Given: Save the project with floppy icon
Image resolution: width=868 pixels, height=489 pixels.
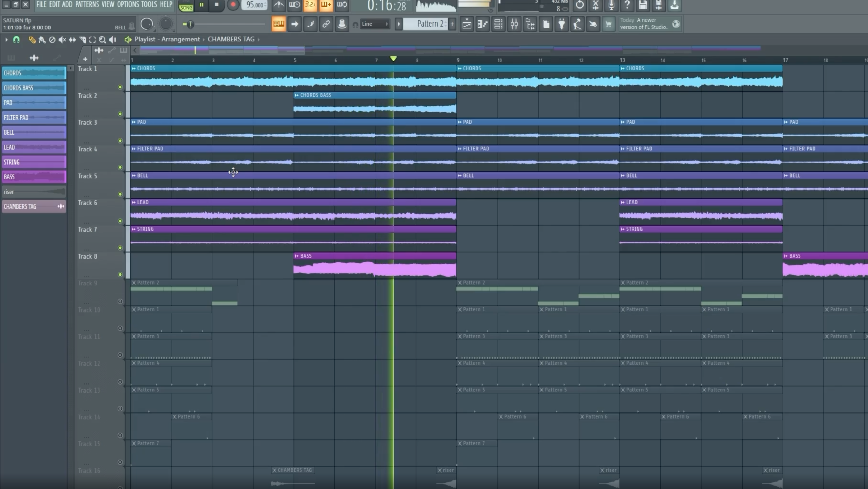Looking at the screenshot, I should (643, 5).
